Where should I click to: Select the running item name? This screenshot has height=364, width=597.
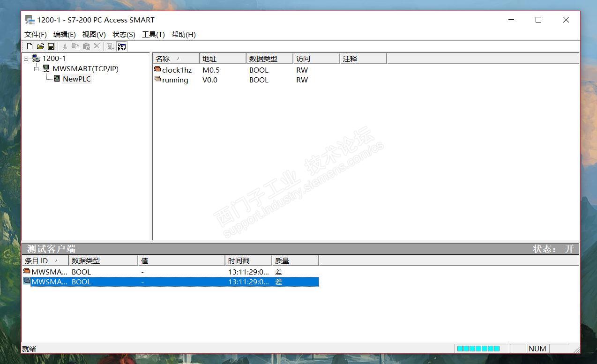[x=175, y=80]
